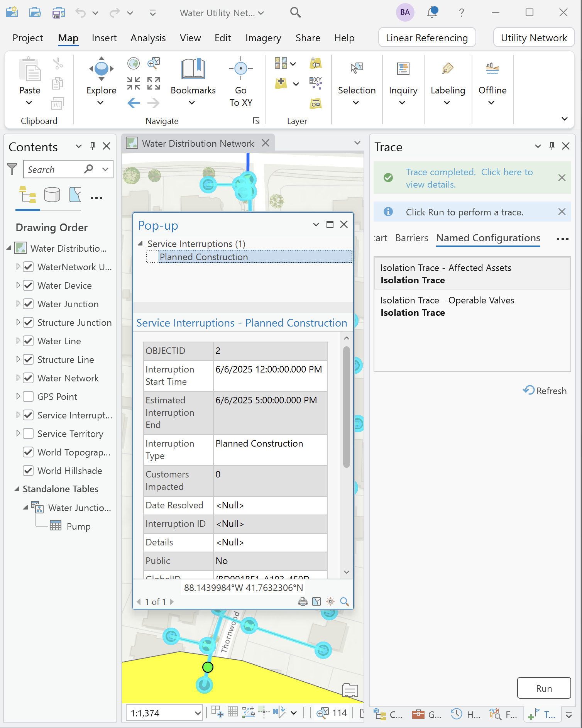The height and width of the screenshot is (728, 582).
Task: Open Trace pane more options ellipsis
Action: (562, 239)
